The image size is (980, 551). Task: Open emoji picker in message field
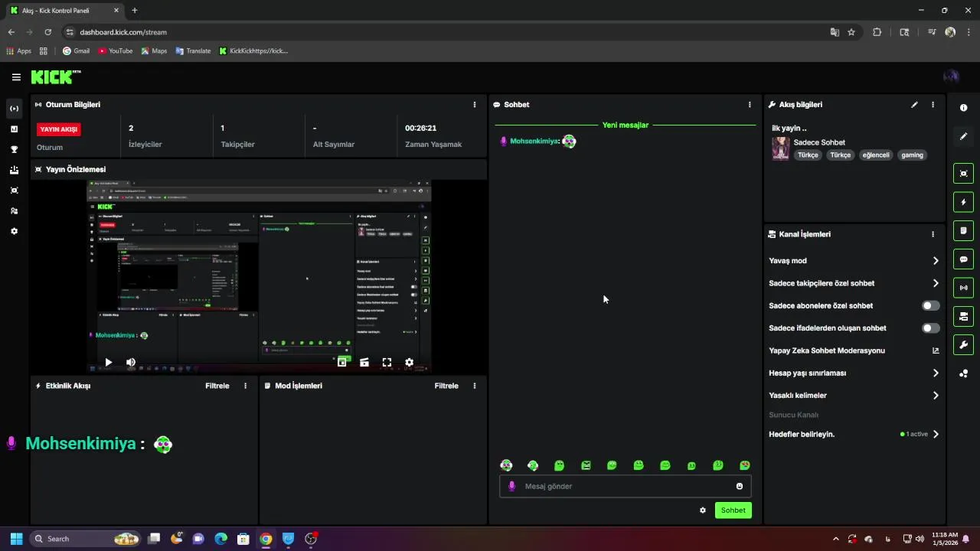point(739,486)
